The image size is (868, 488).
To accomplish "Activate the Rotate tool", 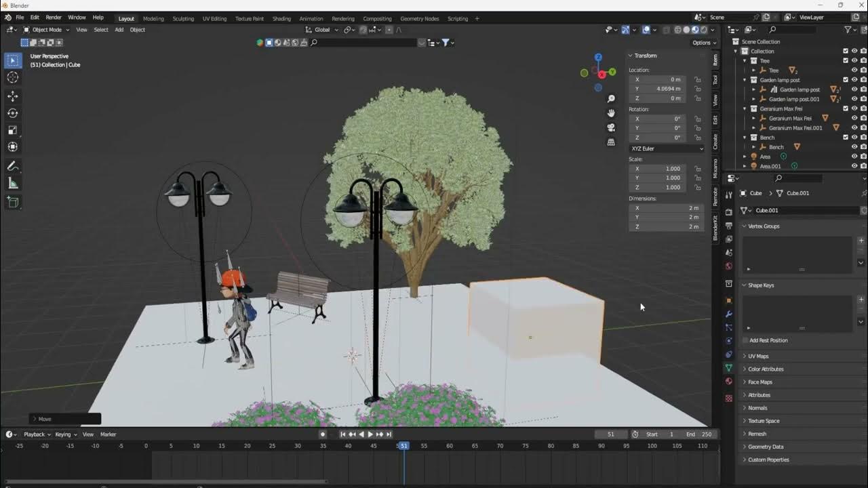I will click(x=12, y=113).
